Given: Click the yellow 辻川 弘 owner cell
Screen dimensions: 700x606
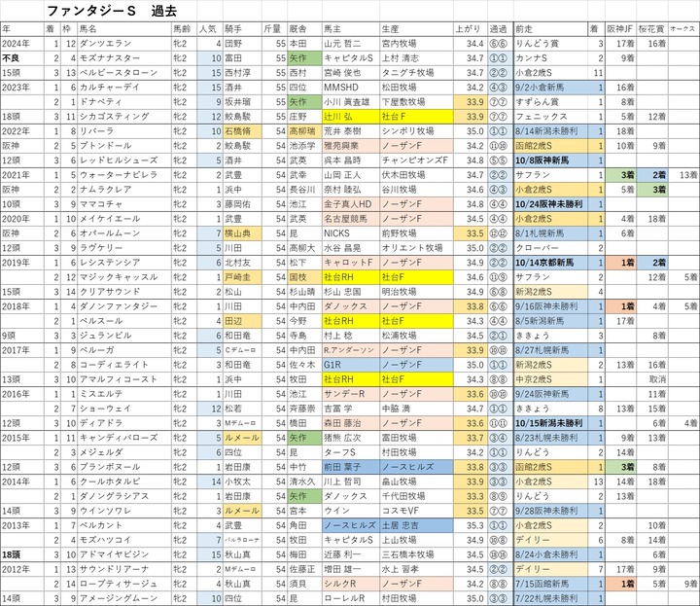Looking at the screenshot, I should [x=351, y=117].
